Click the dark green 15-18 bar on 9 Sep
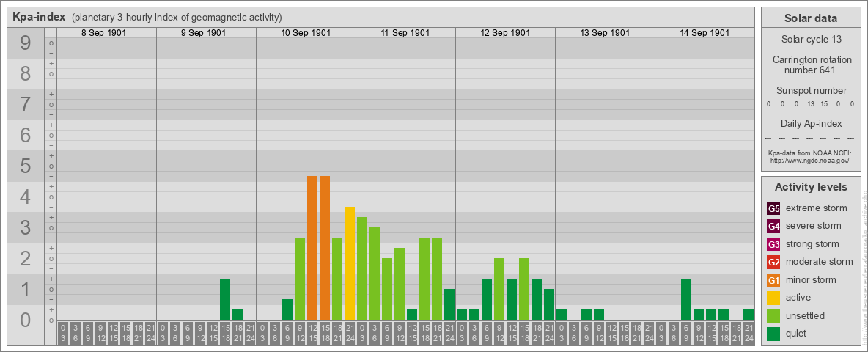Image resolution: width=868 pixels, height=352 pixels. pyautogui.click(x=225, y=300)
